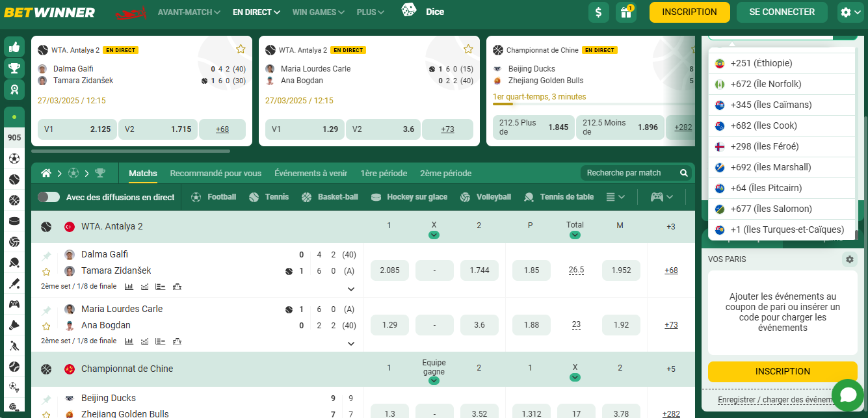Select +298 (Îles Féroé) country code
Viewport: 868px width, 418px height.
point(782,147)
